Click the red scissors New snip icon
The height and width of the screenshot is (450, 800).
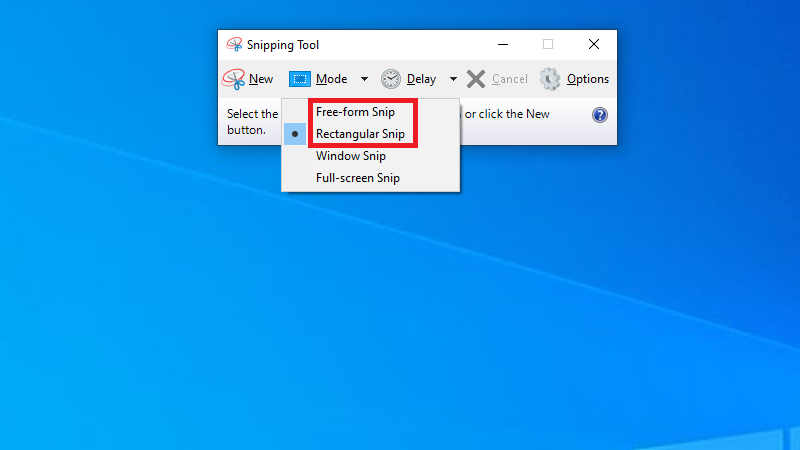tap(233, 79)
